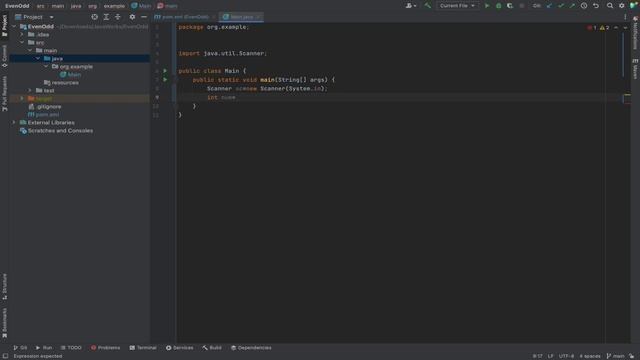This screenshot has height=360, width=640.
Task: Open Build tool window
Action: pyautogui.click(x=212, y=348)
